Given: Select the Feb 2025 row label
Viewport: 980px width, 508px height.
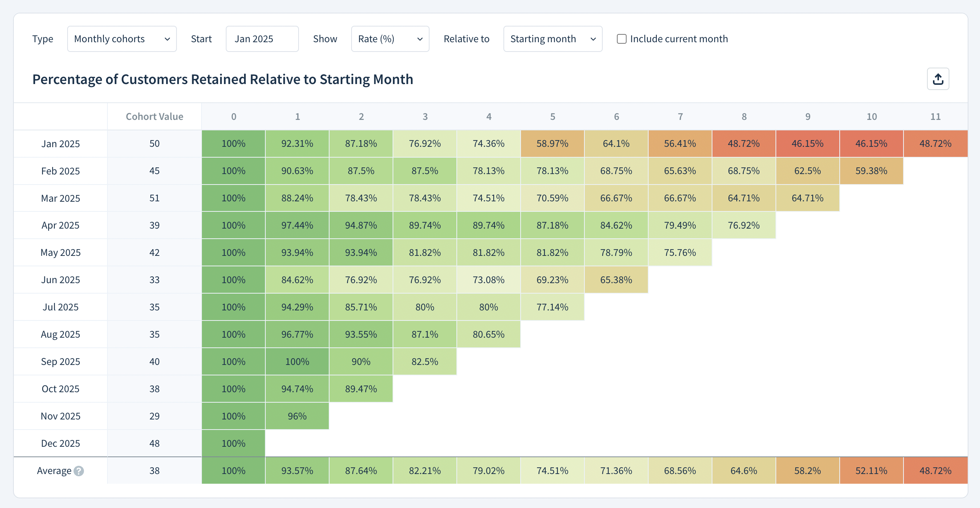Looking at the screenshot, I should 60,171.
